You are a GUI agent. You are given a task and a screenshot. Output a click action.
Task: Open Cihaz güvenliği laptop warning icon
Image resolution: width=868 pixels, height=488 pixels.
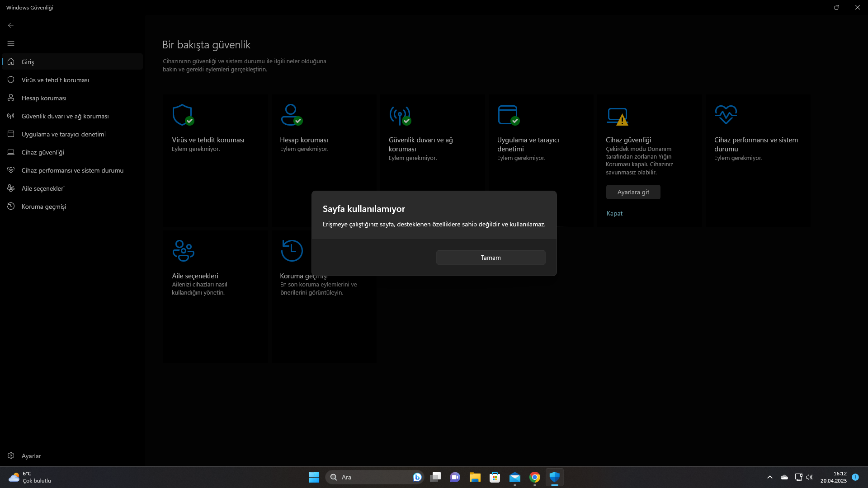[617, 116]
